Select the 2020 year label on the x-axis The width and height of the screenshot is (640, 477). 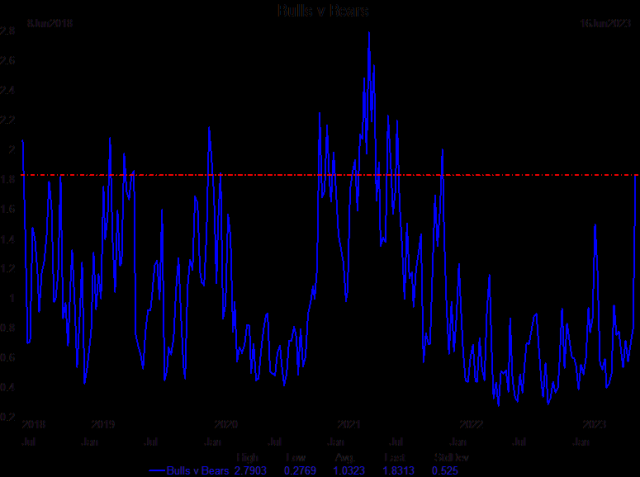pos(225,424)
